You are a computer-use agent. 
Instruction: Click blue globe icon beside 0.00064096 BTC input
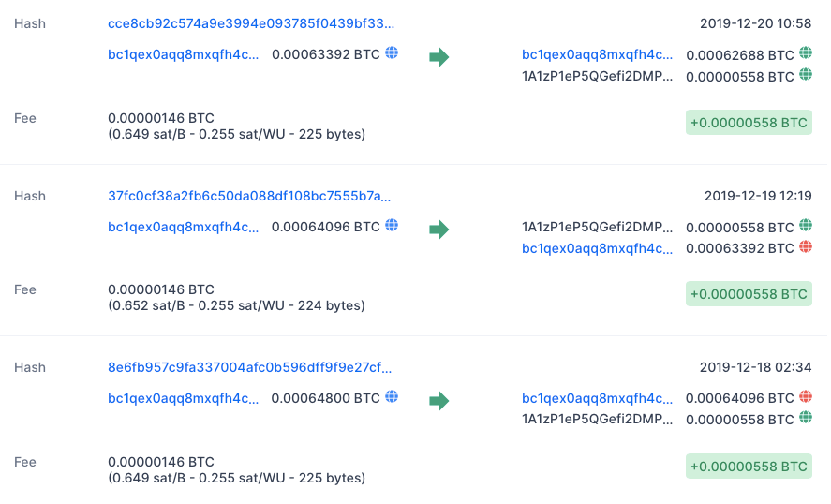click(392, 226)
